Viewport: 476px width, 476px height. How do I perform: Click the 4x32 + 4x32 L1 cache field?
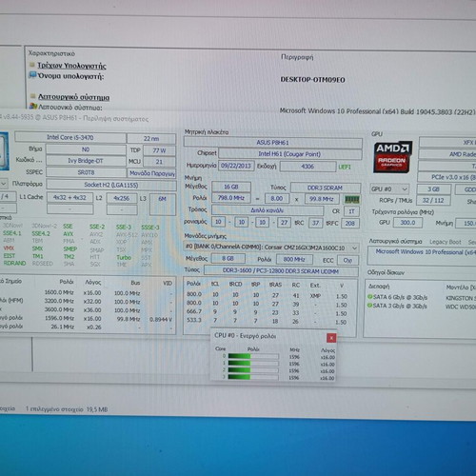[69, 197]
